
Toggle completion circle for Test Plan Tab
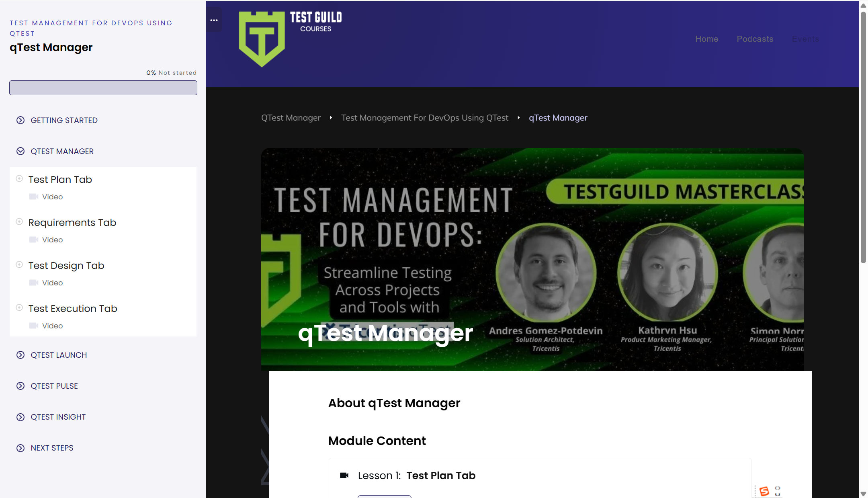click(19, 179)
